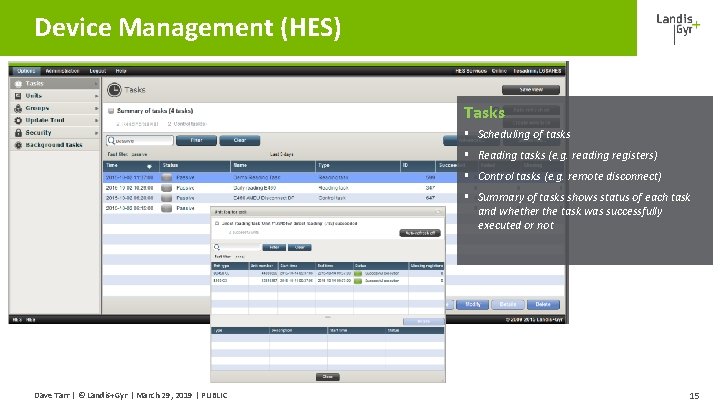Click the Modify button
720x405 pixels.
pyautogui.click(x=472, y=304)
